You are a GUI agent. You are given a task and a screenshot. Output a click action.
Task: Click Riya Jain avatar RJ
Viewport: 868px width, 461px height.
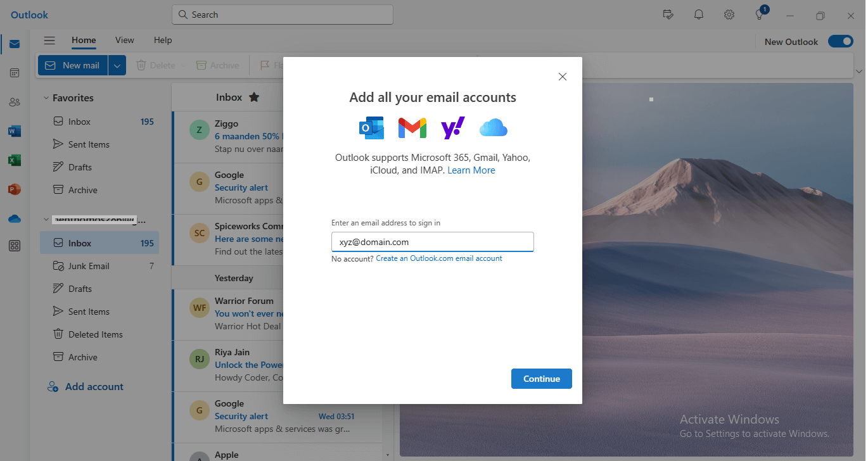pos(200,359)
